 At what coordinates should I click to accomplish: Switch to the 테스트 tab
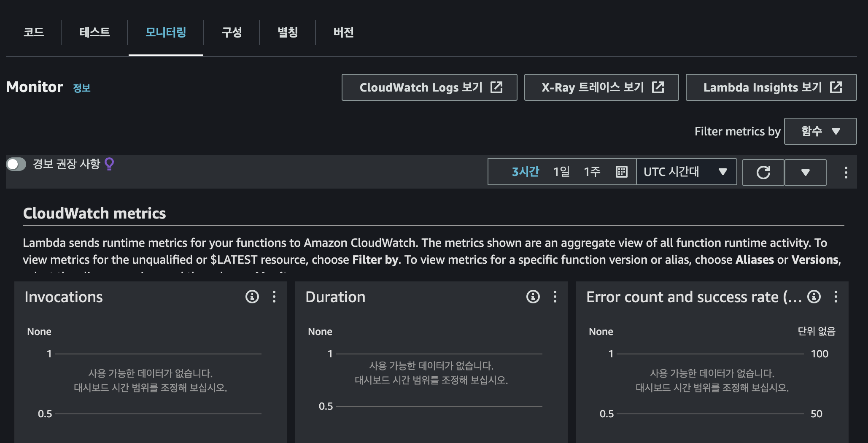coord(94,32)
